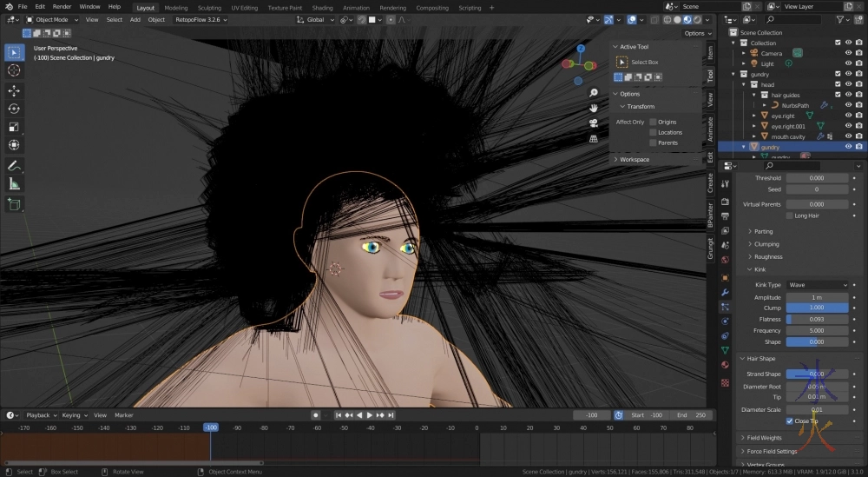
Task: Open the viewport Options button
Action: coord(696,33)
